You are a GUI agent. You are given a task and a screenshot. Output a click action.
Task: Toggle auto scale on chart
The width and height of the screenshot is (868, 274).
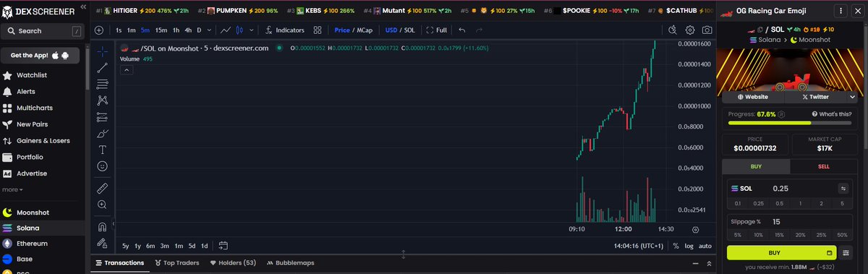pos(705,246)
